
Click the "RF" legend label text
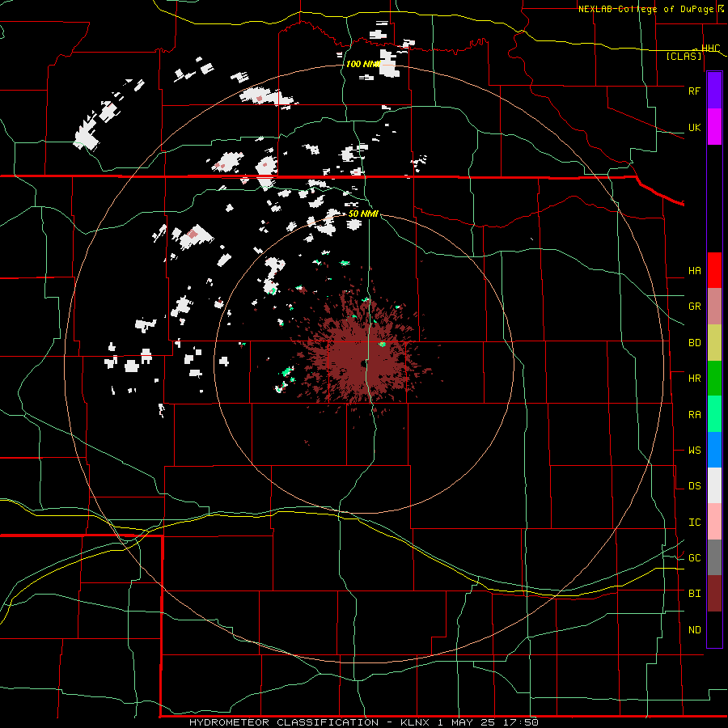(x=694, y=91)
